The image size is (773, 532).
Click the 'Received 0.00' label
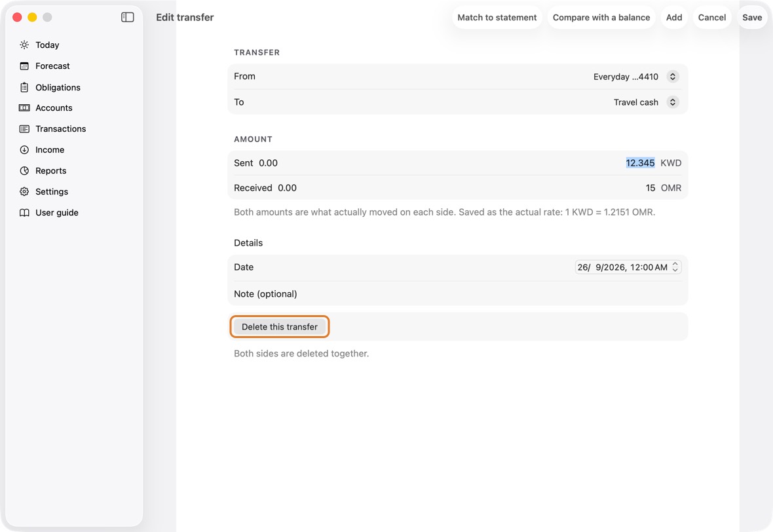tap(265, 188)
